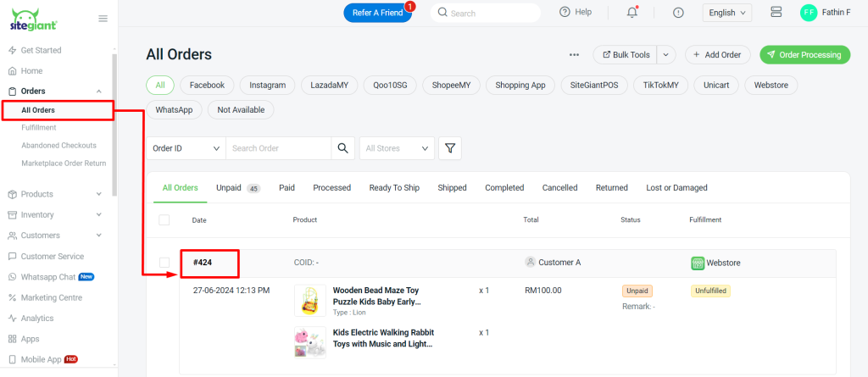Switch to the Ready To Ship tab

click(394, 188)
